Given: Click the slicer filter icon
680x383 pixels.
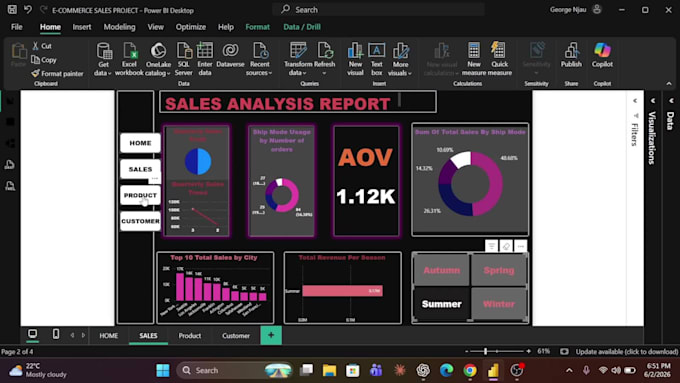Looking at the screenshot, I should (491, 246).
